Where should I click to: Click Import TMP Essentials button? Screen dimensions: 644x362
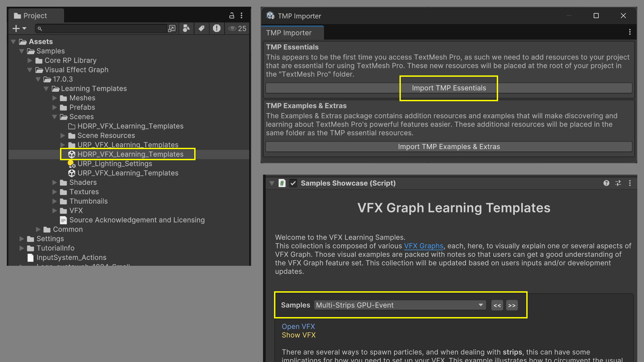448,88
